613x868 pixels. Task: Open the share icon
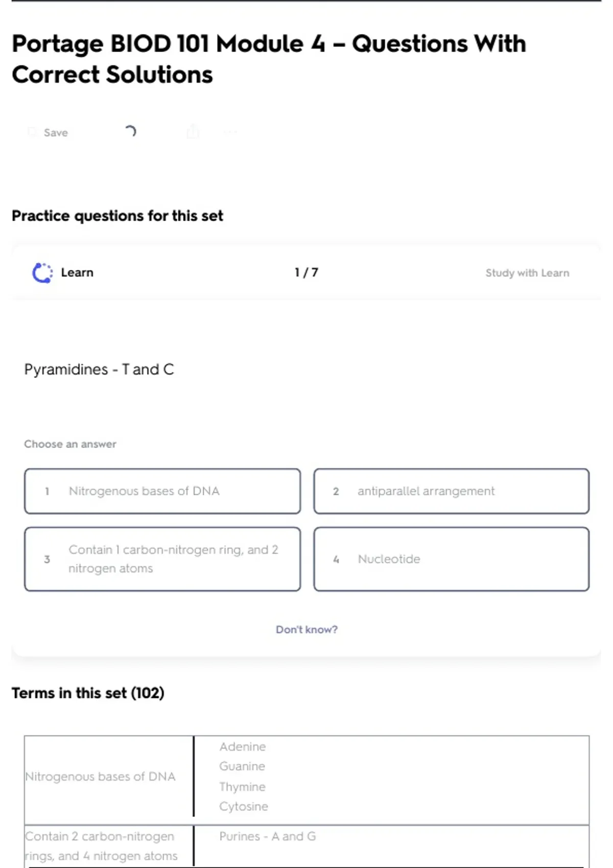click(193, 132)
